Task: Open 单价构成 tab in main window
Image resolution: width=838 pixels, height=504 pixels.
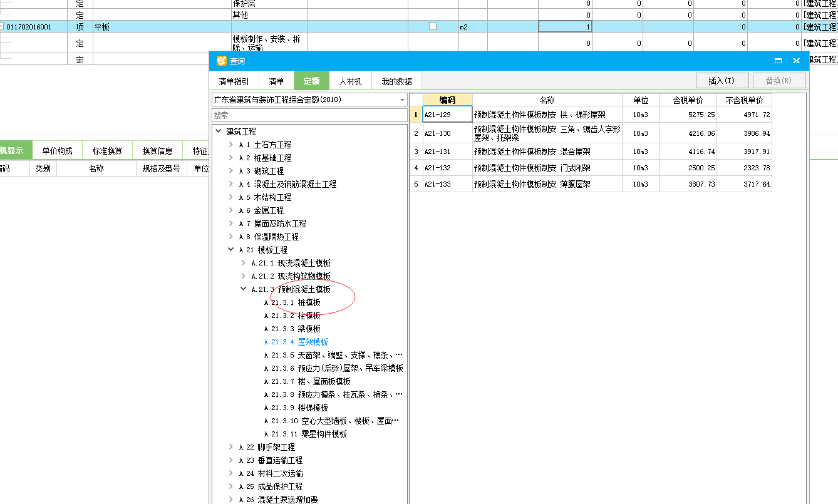Action: (x=57, y=151)
